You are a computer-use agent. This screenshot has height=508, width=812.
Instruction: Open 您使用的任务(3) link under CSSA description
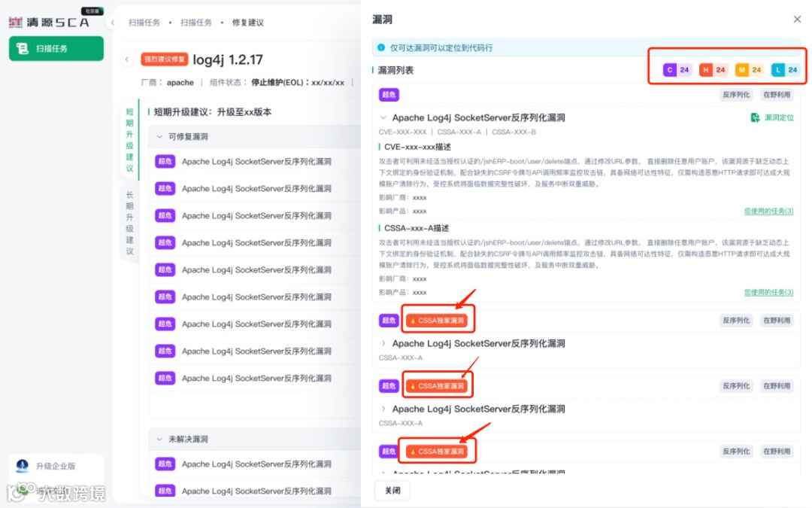768,292
